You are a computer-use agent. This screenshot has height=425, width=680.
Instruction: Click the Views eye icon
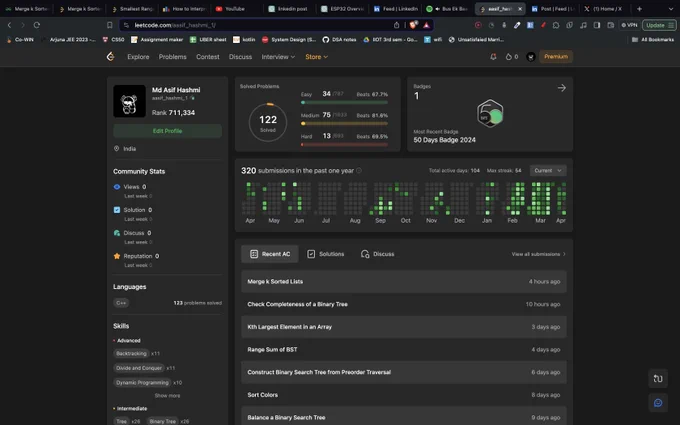[x=117, y=187]
